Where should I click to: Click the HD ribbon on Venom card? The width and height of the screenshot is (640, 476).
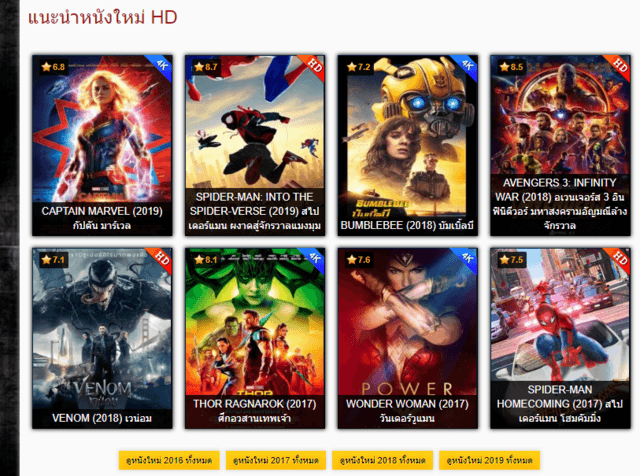[161, 258]
